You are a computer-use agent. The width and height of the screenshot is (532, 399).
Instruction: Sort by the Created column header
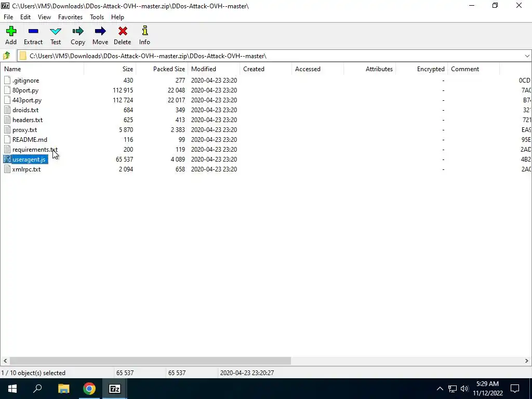[265, 69]
